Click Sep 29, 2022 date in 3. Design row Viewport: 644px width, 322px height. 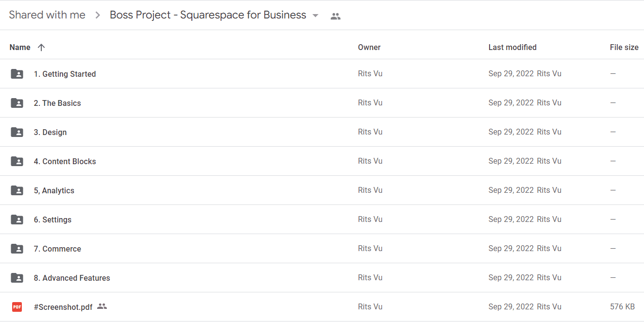pyautogui.click(x=511, y=132)
